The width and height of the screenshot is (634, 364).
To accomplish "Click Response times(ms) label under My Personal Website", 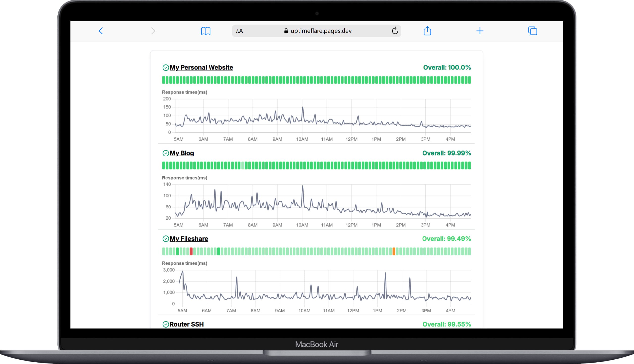I will (185, 92).
